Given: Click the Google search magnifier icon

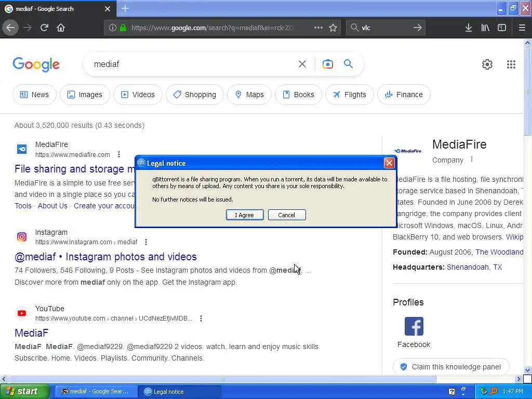Looking at the screenshot, I should [x=348, y=64].
